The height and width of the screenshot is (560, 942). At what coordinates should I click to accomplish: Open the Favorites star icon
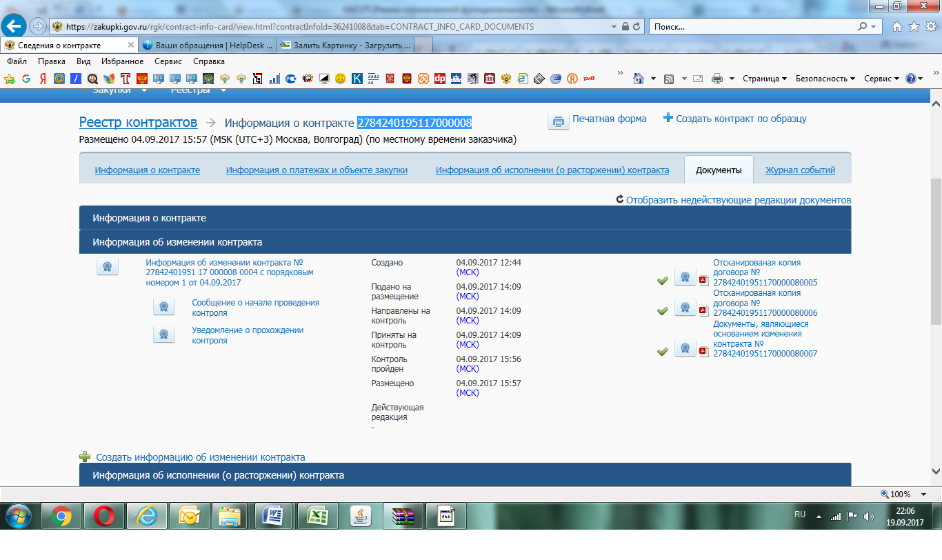click(914, 27)
